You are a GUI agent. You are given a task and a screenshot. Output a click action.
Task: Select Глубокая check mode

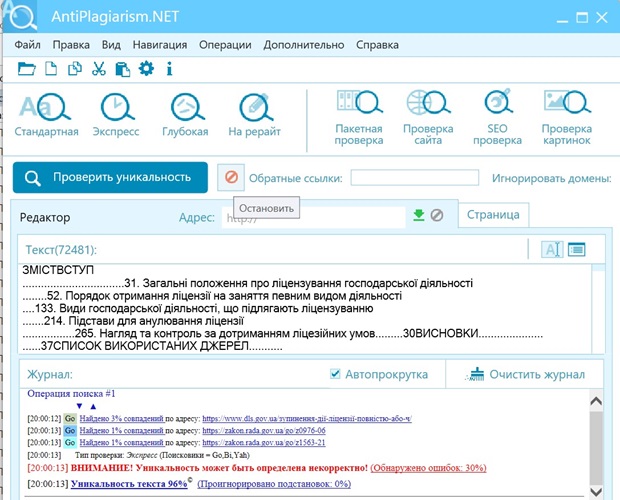tap(185, 115)
